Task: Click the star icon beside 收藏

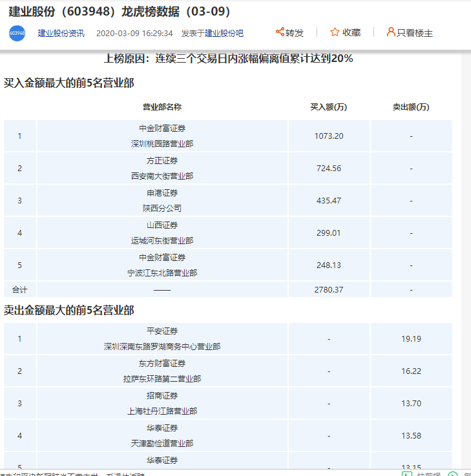Action: click(335, 32)
